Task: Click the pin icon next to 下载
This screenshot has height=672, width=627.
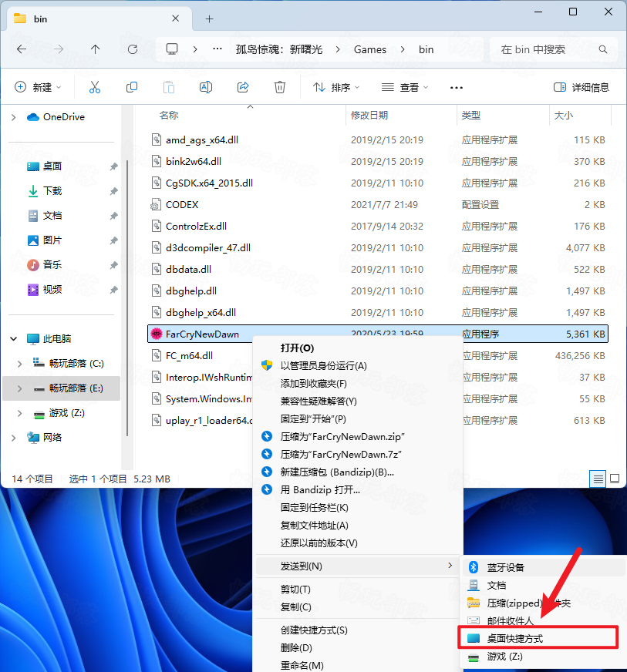Action: (x=113, y=191)
